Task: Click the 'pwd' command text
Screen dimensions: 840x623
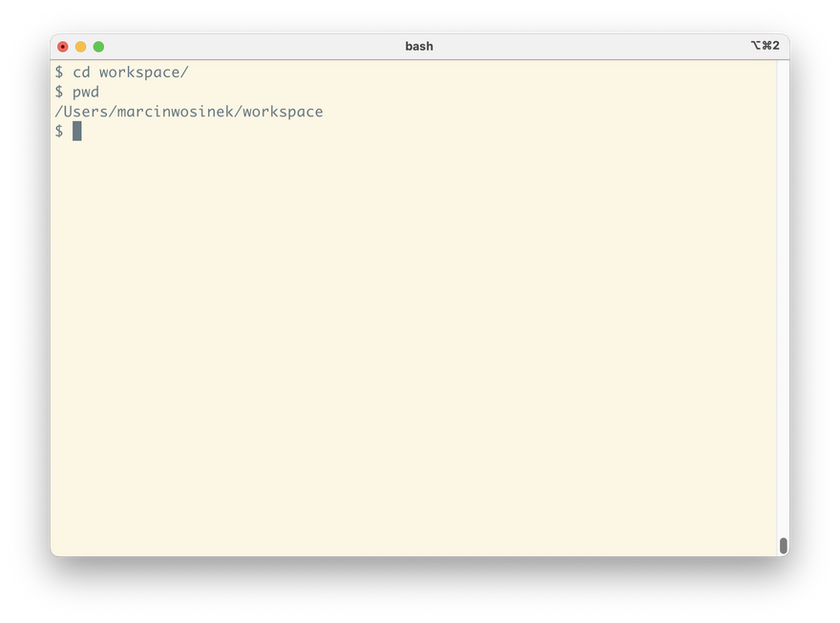Action: point(86,93)
